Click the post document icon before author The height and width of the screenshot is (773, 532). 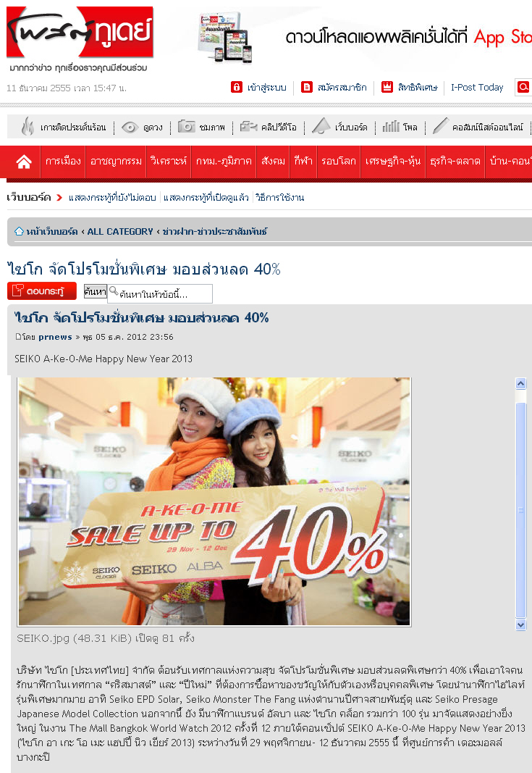18,337
